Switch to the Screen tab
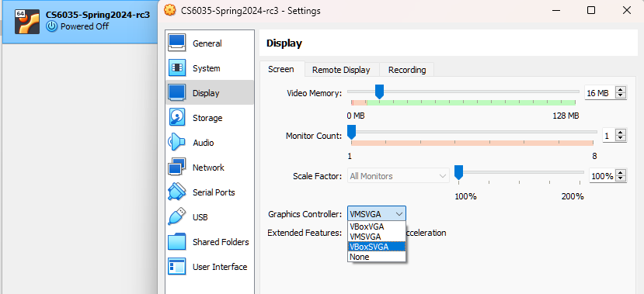This screenshot has height=294, width=644. [281, 69]
